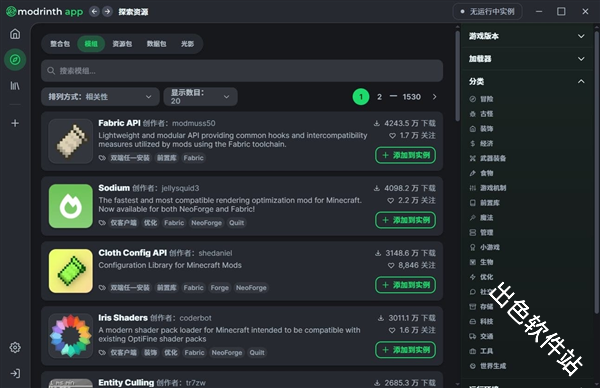Image resolution: width=600 pixels, height=388 pixels.
Task: Expand the 游戏版本 filter section
Action: (527, 36)
